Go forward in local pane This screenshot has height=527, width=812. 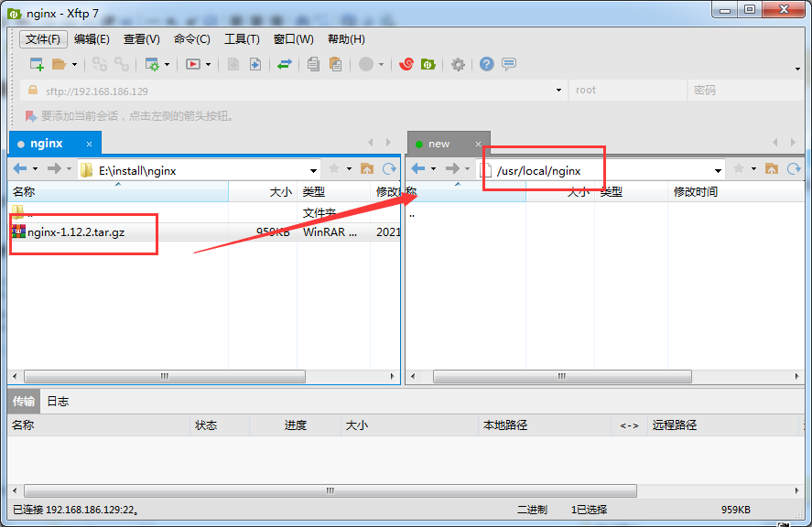(53, 168)
